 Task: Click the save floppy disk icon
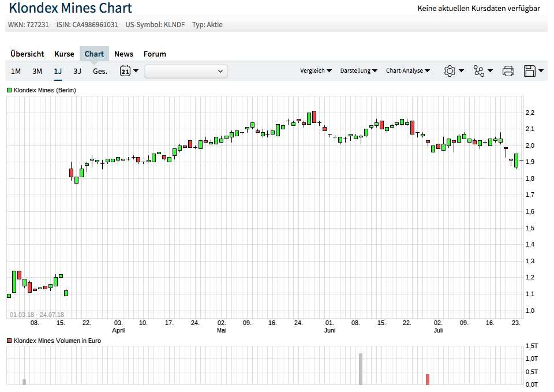point(529,71)
